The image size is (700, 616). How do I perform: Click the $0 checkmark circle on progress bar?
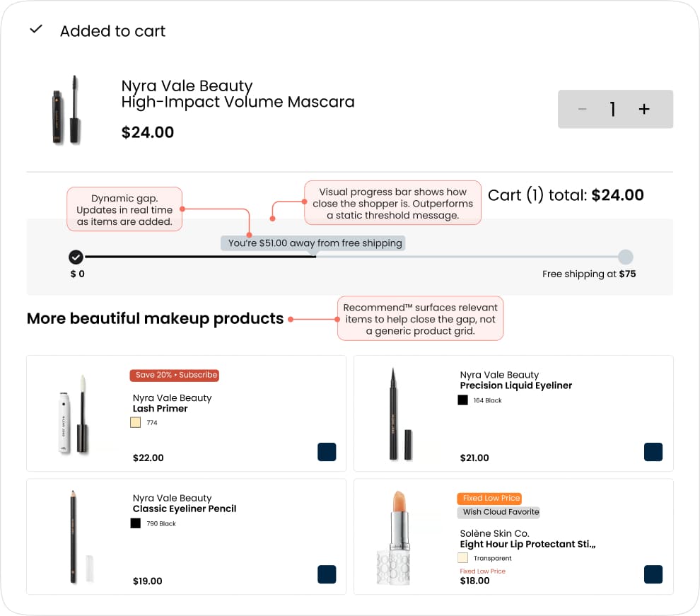point(76,257)
